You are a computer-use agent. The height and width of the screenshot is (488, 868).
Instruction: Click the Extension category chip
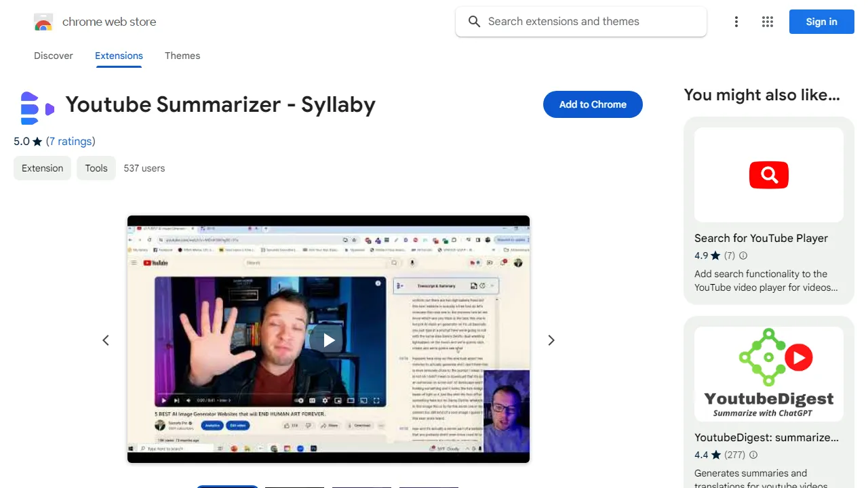[42, 168]
